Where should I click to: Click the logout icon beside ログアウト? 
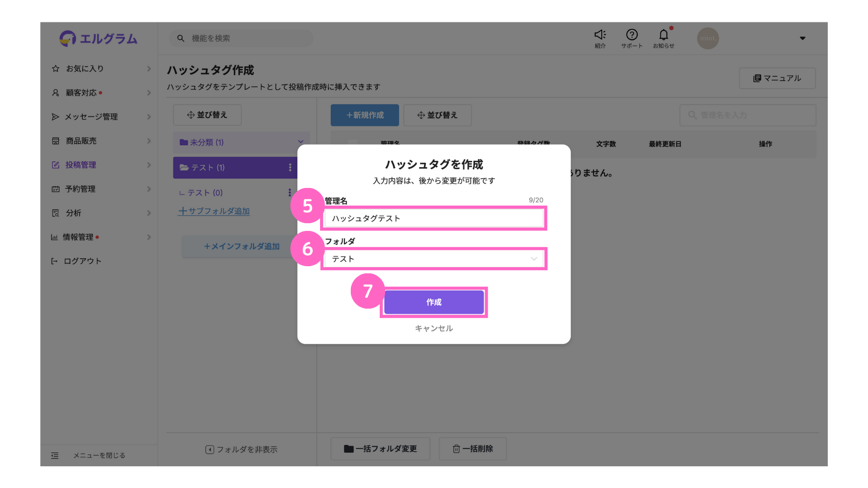click(x=54, y=261)
